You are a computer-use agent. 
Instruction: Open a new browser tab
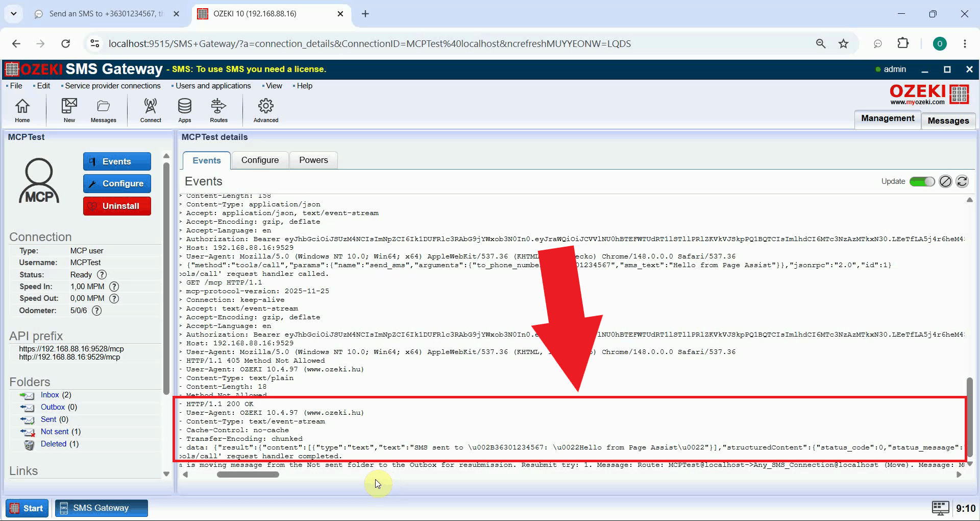click(365, 14)
